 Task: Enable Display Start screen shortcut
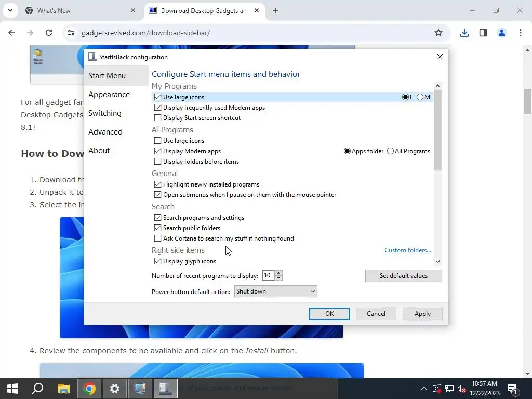[157, 118]
